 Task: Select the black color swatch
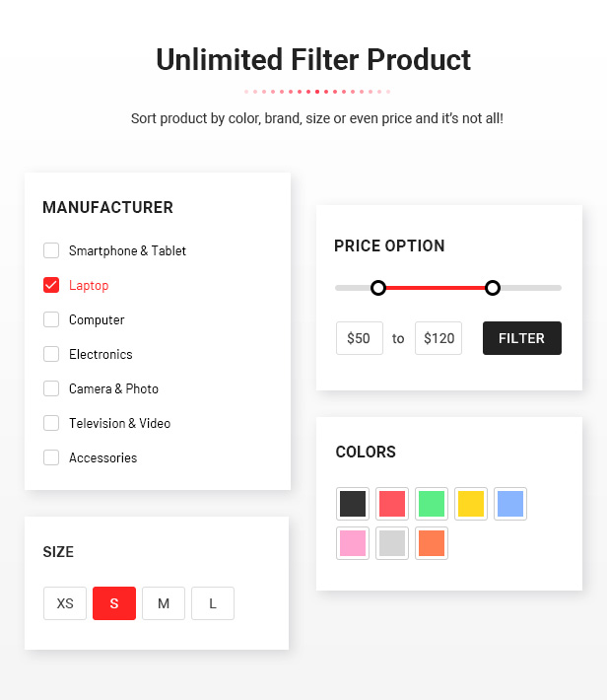click(x=353, y=504)
